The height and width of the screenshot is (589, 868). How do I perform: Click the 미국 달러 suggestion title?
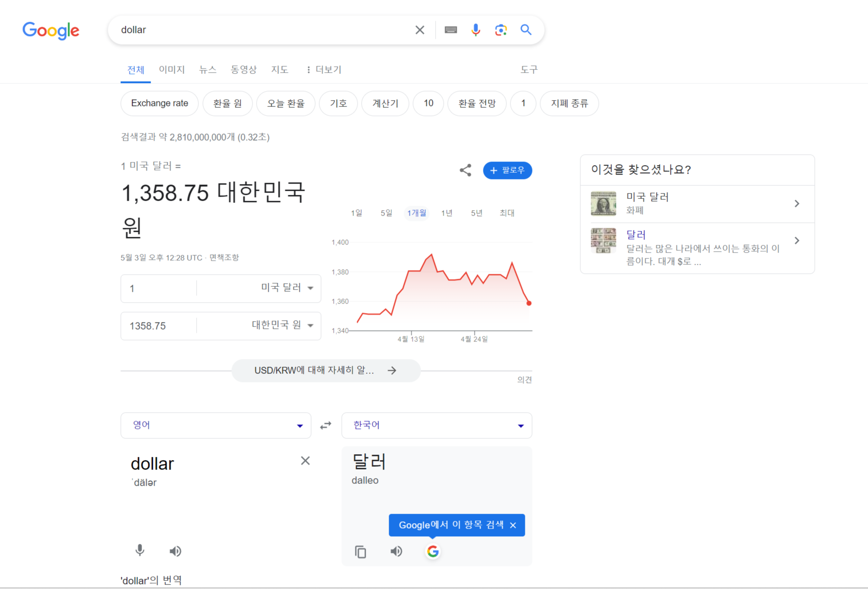coord(647,197)
